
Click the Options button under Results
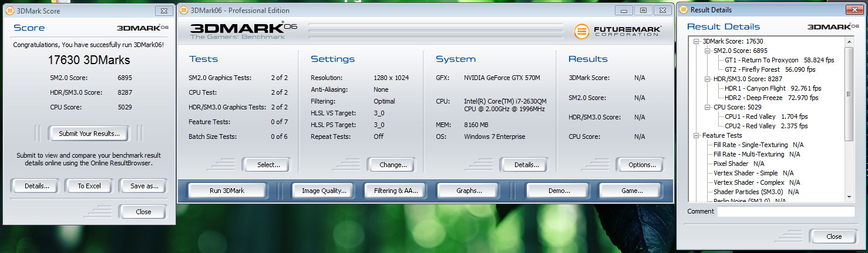641,165
